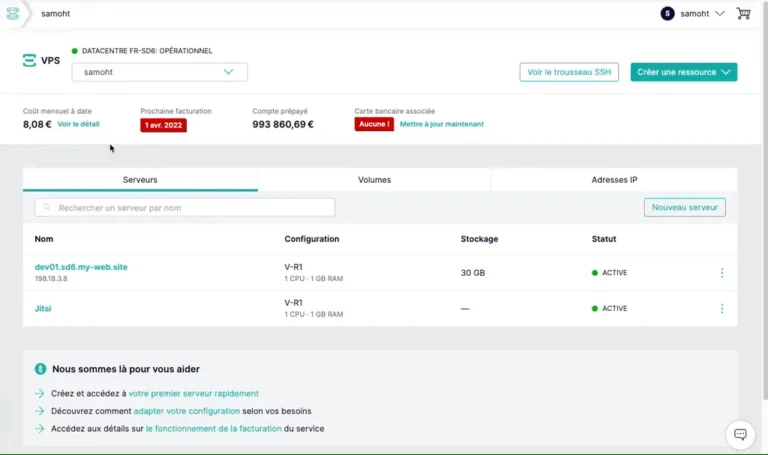
Task: Open the chat support bubble icon
Action: coord(740,434)
